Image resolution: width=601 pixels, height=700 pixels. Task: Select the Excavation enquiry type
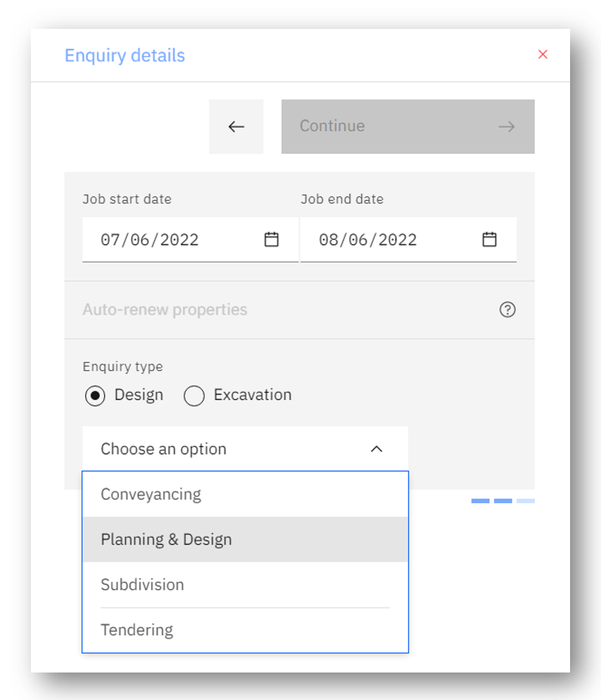pyautogui.click(x=195, y=396)
